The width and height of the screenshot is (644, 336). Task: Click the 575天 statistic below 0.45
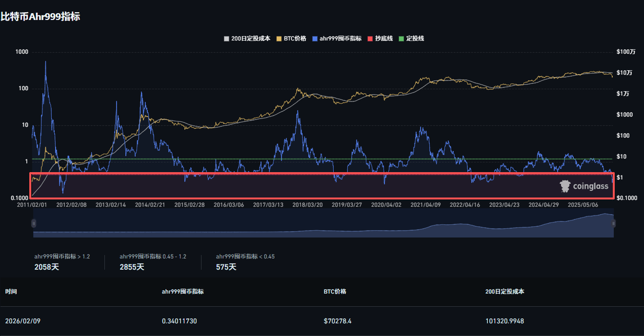[x=226, y=267]
